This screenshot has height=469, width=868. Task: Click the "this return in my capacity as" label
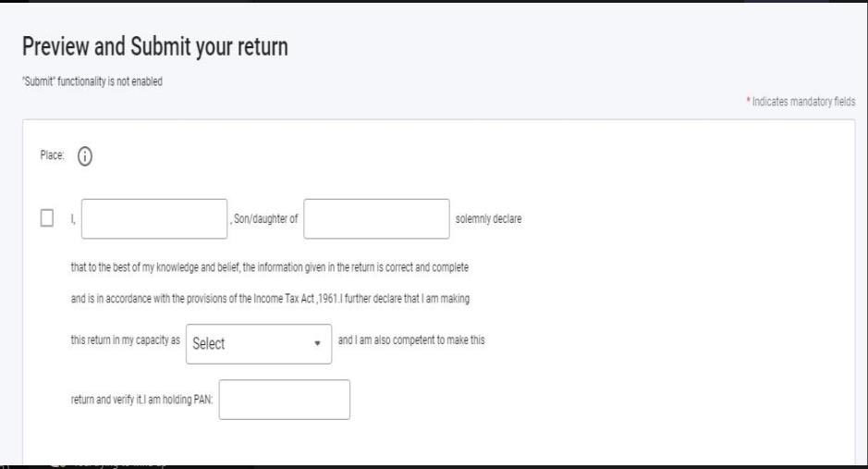click(x=125, y=339)
